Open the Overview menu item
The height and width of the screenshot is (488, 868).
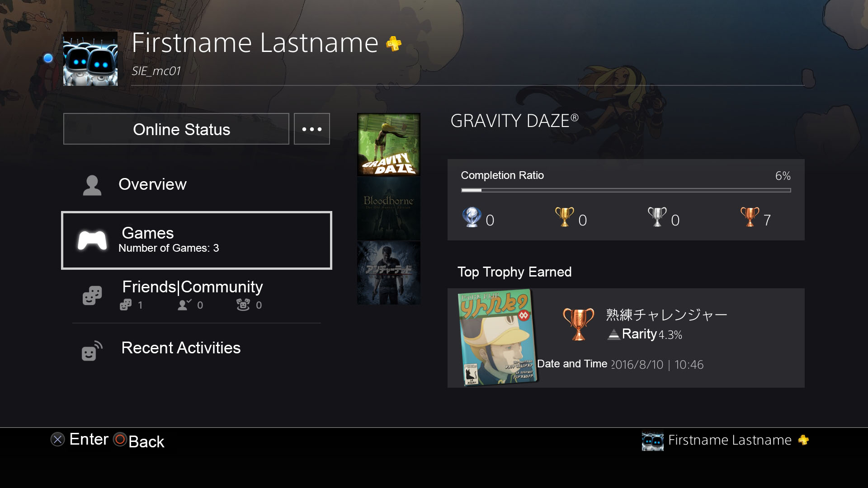pyautogui.click(x=197, y=184)
